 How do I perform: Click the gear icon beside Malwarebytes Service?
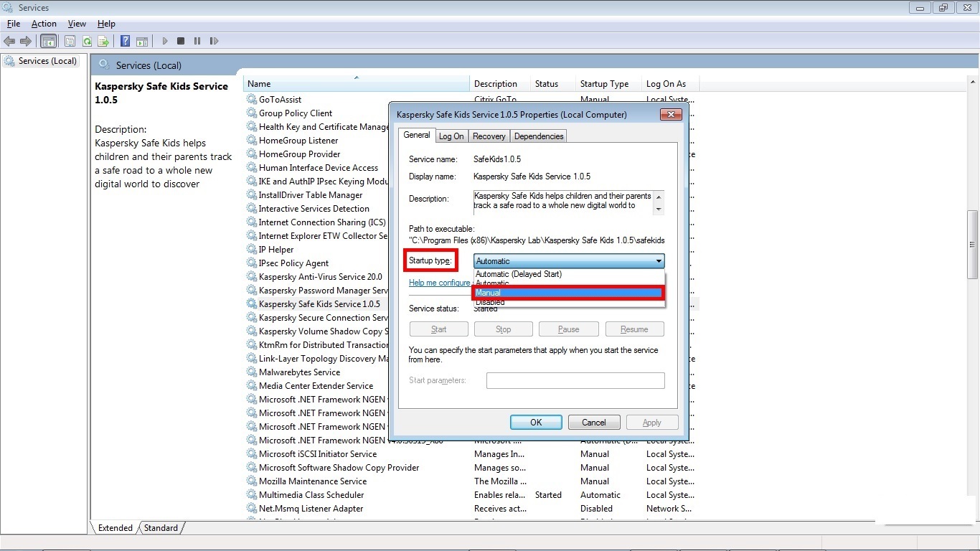point(252,372)
